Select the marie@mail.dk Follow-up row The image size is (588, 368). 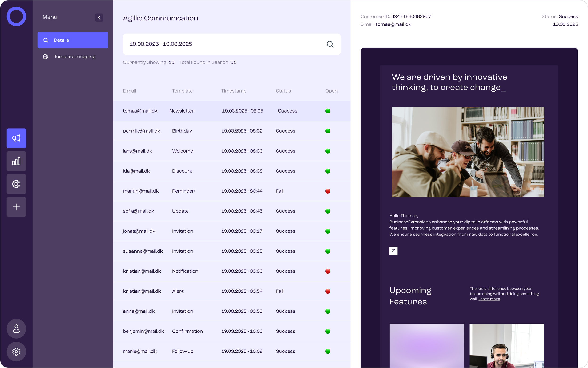(231, 351)
